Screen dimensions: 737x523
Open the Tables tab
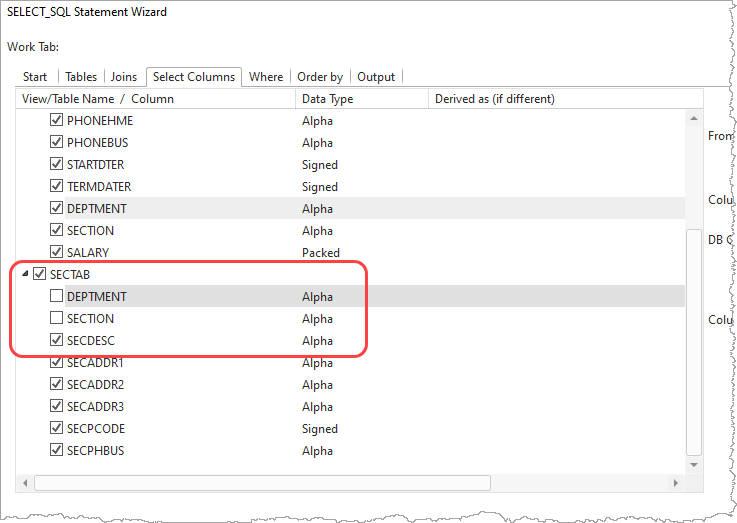click(81, 77)
